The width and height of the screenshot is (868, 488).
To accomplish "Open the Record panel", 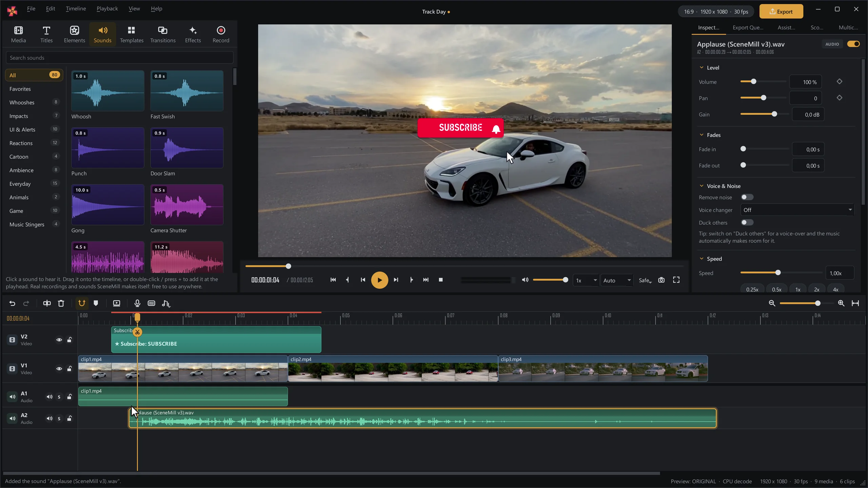I will click(x=221, y=34).
